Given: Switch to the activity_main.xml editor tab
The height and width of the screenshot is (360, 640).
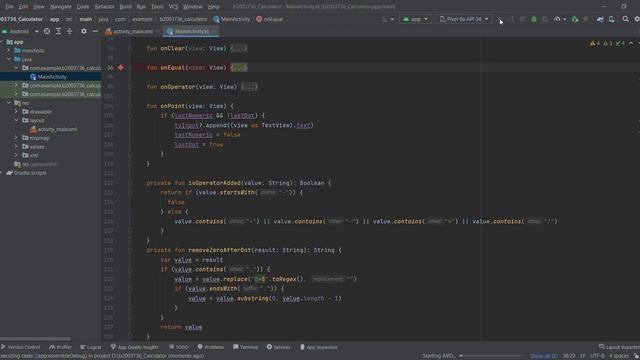Looking at the screenshot, I should pyautogui.click(x=132, y=31).
